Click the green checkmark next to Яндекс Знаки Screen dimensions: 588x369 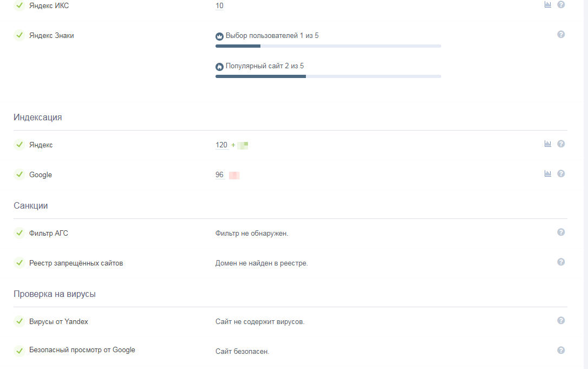pyautogui.click(x=19, y=35)
